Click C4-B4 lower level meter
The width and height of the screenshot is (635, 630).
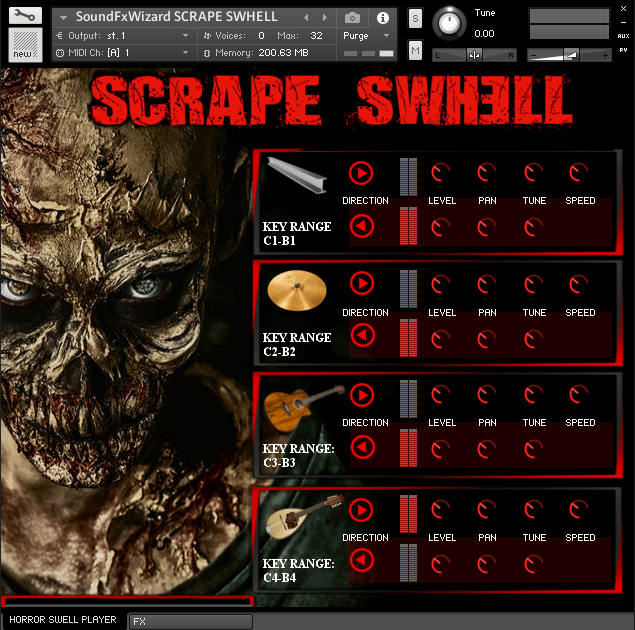pos(408,563)
